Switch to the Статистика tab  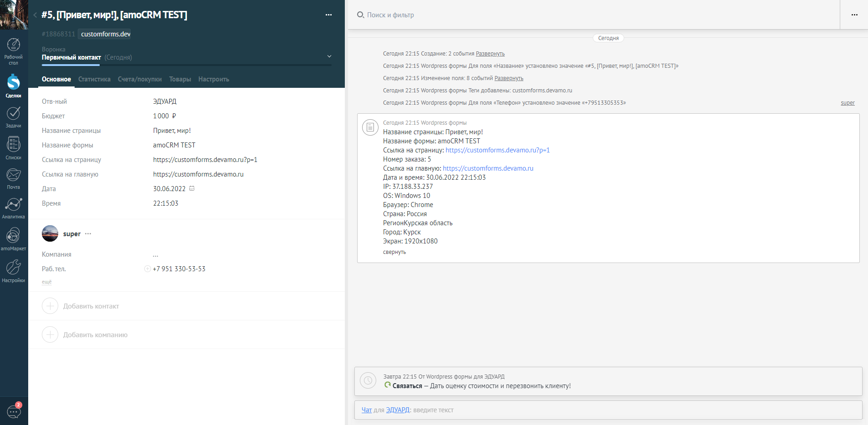click(x=94, y=79)
